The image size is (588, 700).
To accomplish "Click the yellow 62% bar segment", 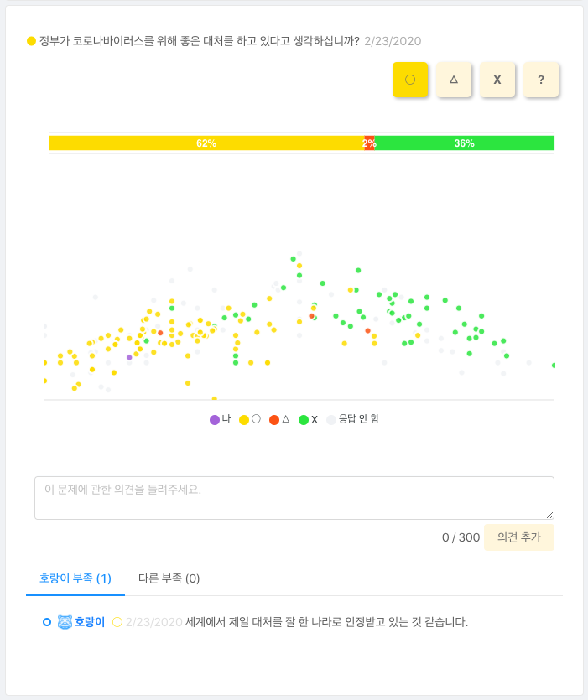I will tap(206, 143).
